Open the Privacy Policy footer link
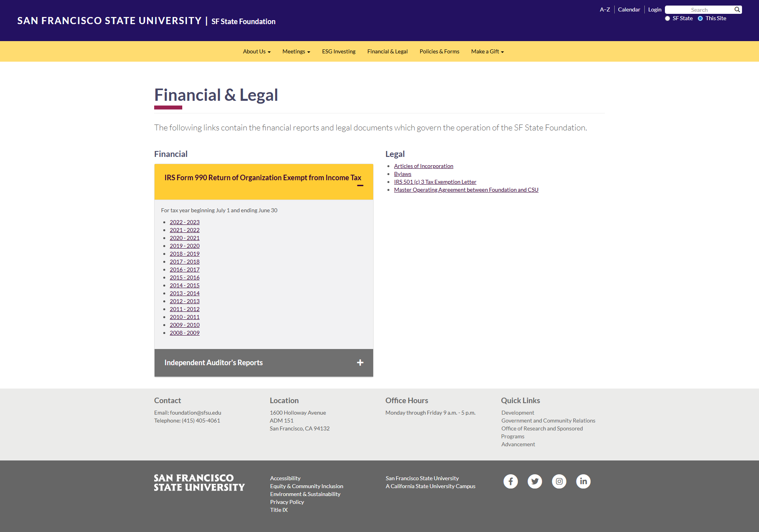The image size is (759, 532). [287, 502]
